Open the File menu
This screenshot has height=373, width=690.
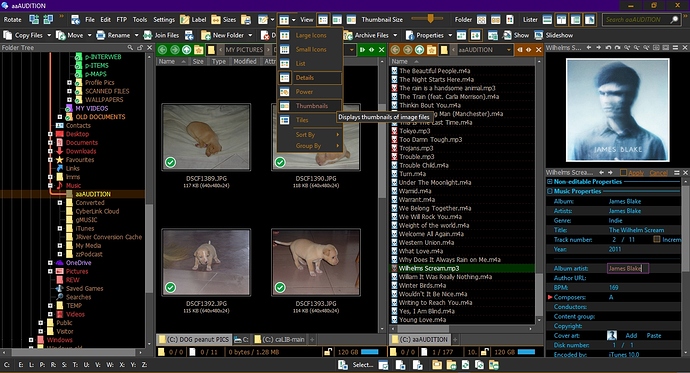tap(90, 19)
